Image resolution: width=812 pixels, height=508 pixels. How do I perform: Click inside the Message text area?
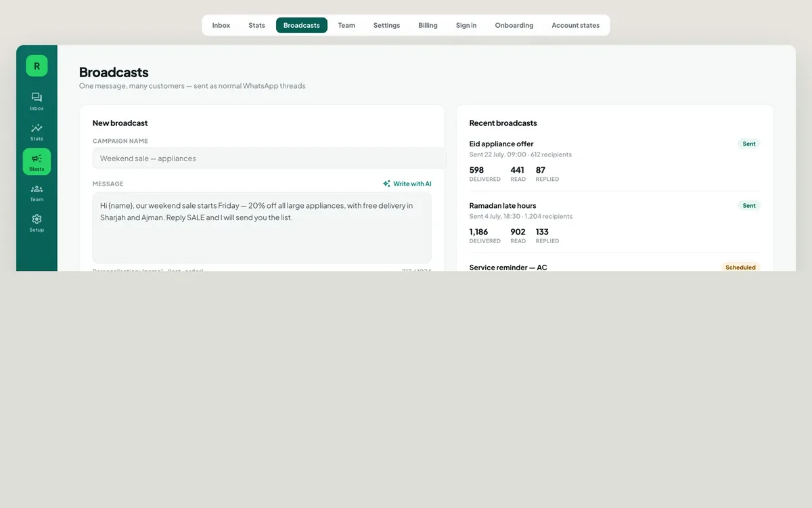coord(262,228)
